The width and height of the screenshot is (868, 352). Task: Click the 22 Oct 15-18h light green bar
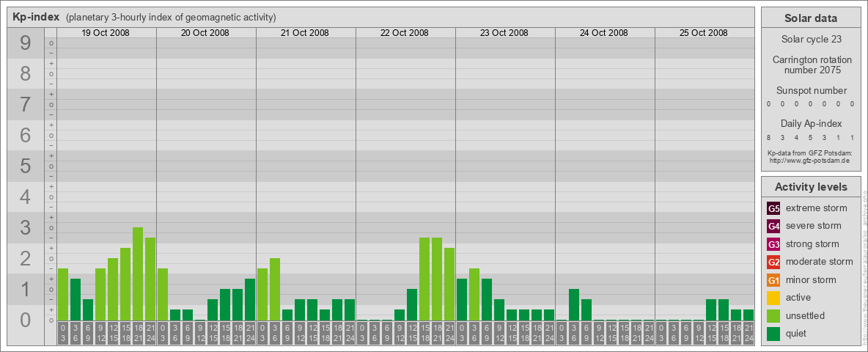tap(424, 279)
